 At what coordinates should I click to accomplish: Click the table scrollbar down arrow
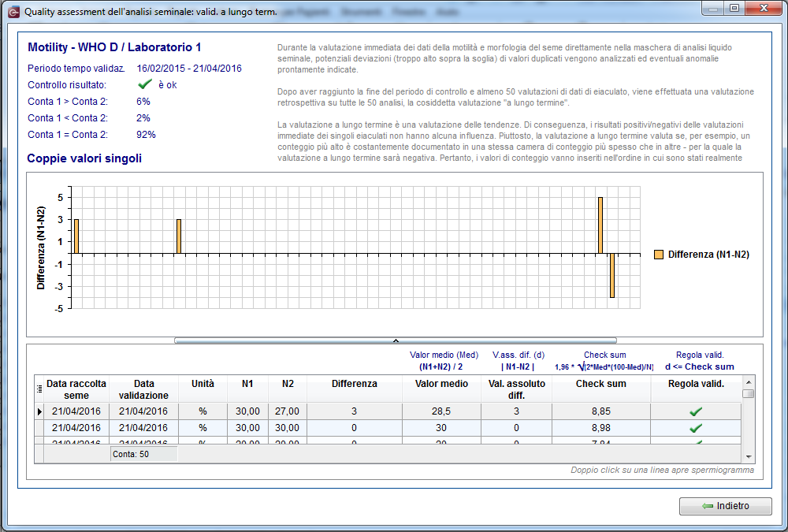pyautogui.click(x=749, y=456)
